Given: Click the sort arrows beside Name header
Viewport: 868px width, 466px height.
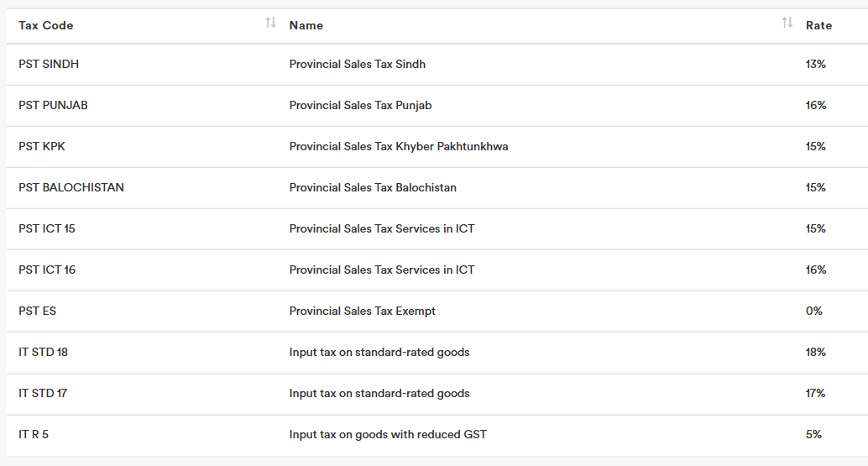Looking at the screenshot, I should click(787, 24).
